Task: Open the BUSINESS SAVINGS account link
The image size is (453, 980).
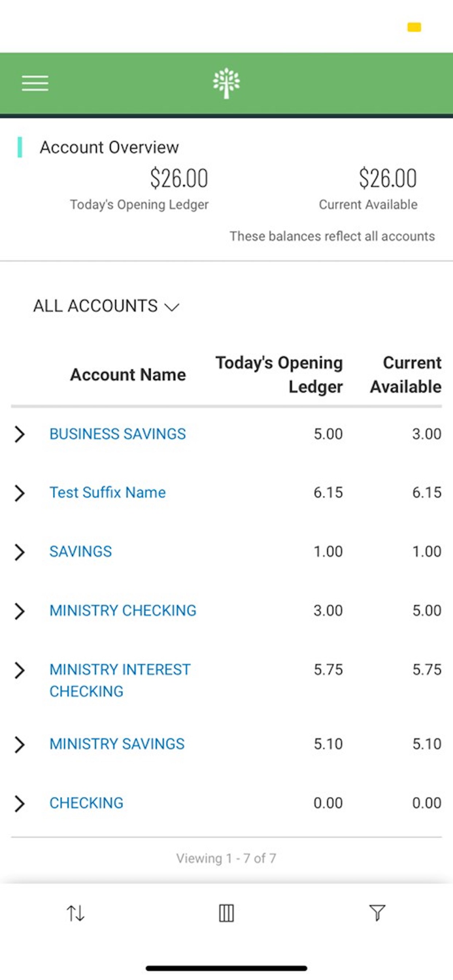Action: (117, 434)
